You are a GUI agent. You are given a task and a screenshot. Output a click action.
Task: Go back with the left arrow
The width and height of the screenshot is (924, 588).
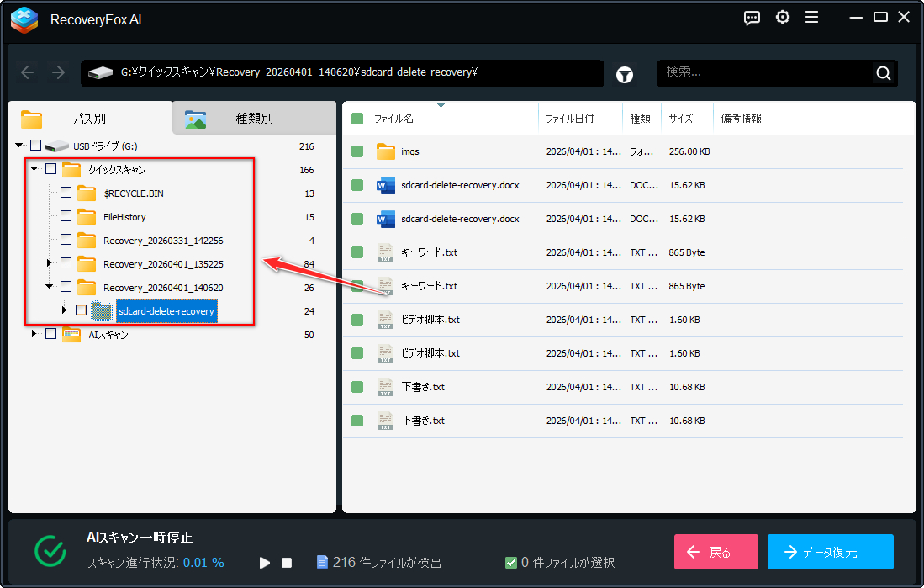click(27, 72)
